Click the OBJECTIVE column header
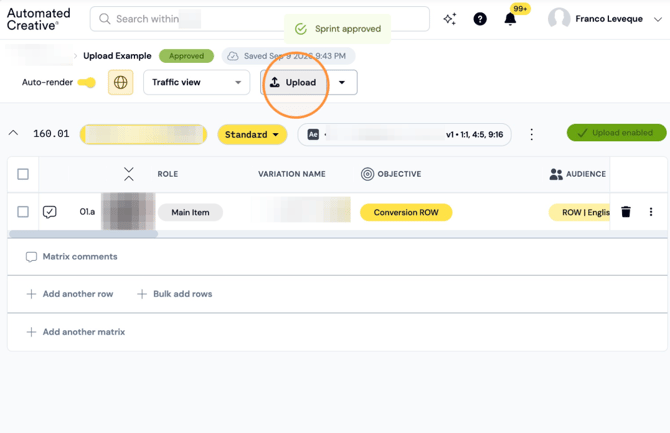The width and height of the screenshot is (670, 433). (399, 174)
